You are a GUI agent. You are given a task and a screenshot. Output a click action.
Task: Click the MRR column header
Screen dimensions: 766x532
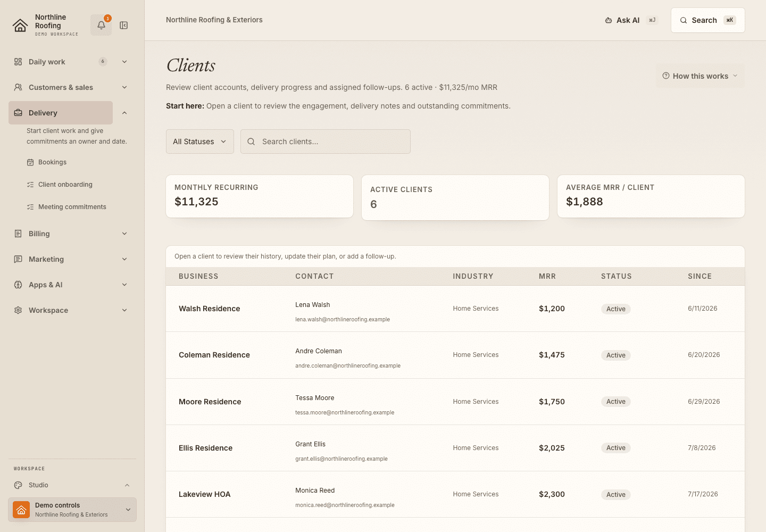pos(547,276)
